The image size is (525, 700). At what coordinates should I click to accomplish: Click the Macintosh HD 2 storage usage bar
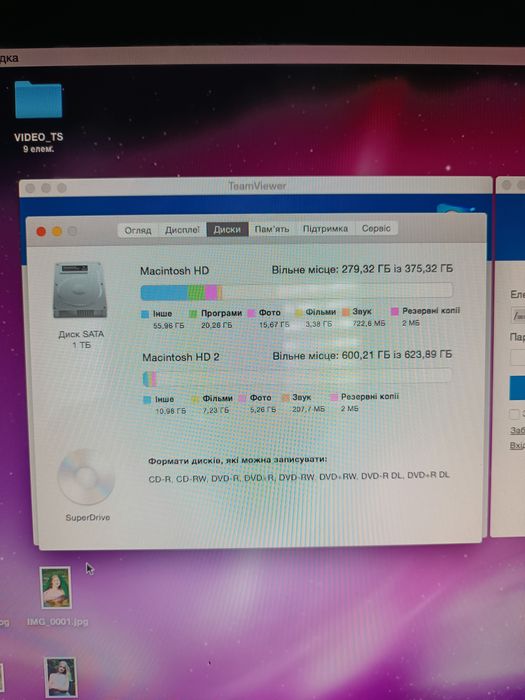point(297,378)
